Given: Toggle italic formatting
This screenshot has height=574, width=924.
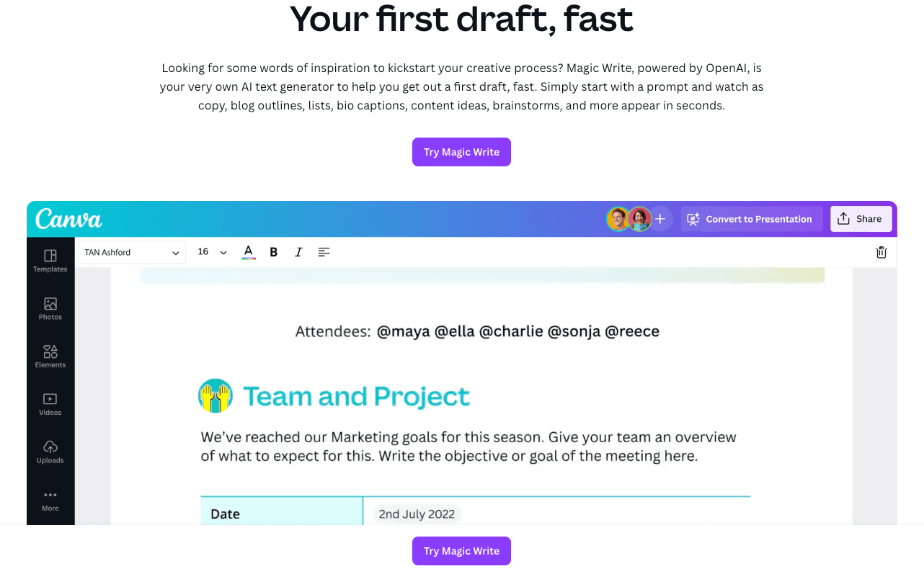Looking at the screenshot, I should 298,252.
